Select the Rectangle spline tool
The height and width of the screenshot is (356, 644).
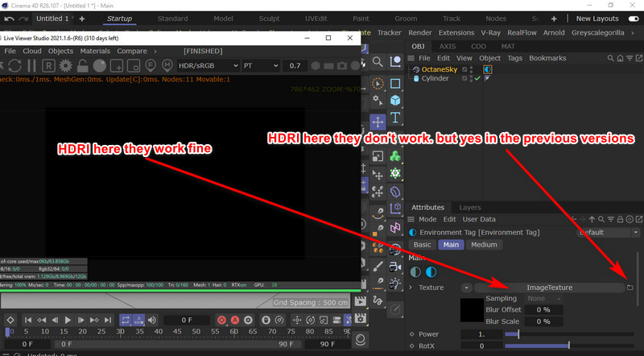coord(395,84)
